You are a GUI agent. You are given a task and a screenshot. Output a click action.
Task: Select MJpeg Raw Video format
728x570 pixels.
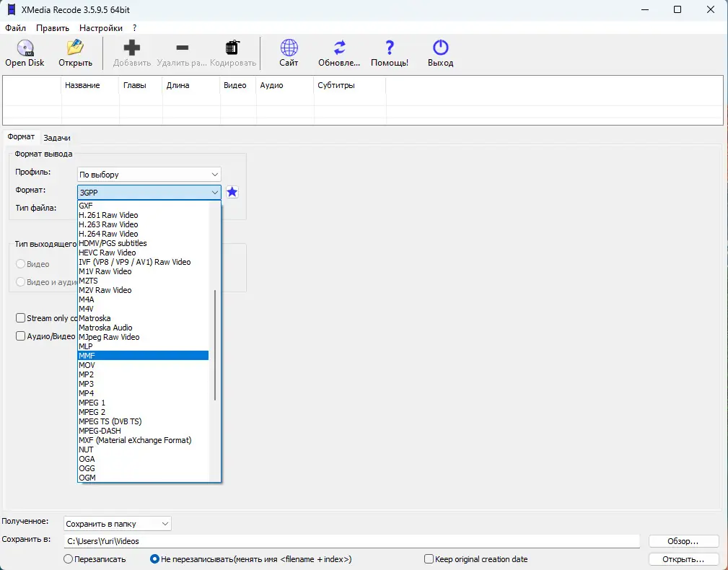pos(144,337)
